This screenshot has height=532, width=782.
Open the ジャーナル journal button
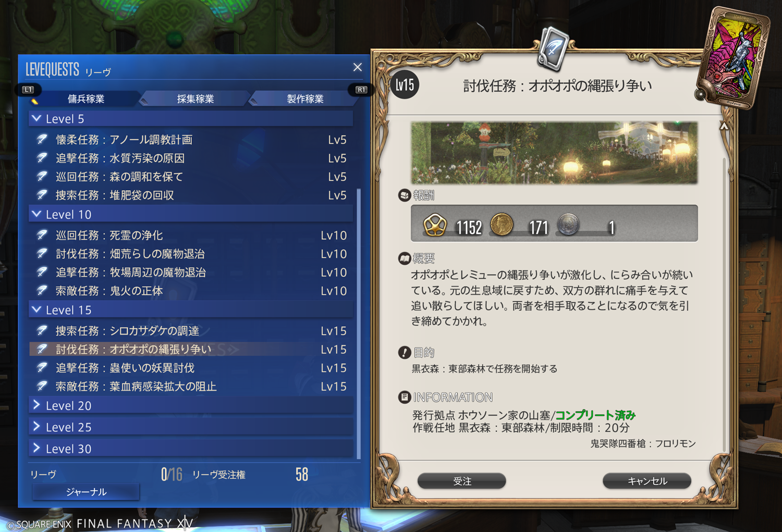point(86,492)
